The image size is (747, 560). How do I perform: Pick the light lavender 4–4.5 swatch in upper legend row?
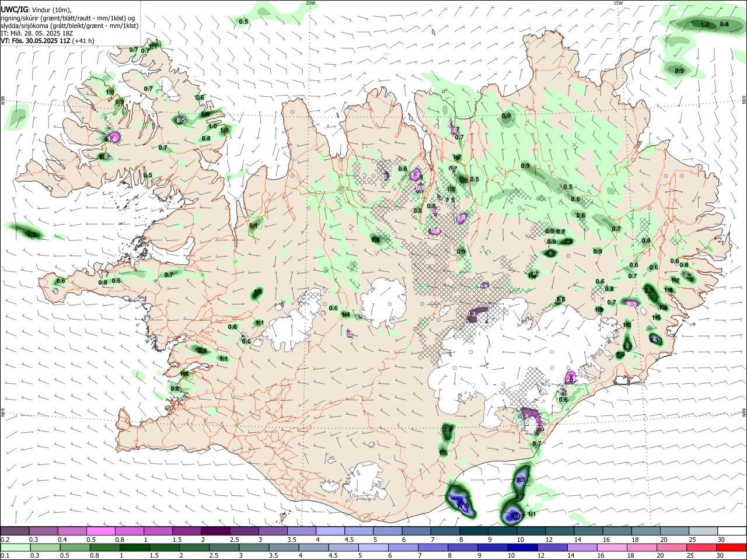(330, 531)
